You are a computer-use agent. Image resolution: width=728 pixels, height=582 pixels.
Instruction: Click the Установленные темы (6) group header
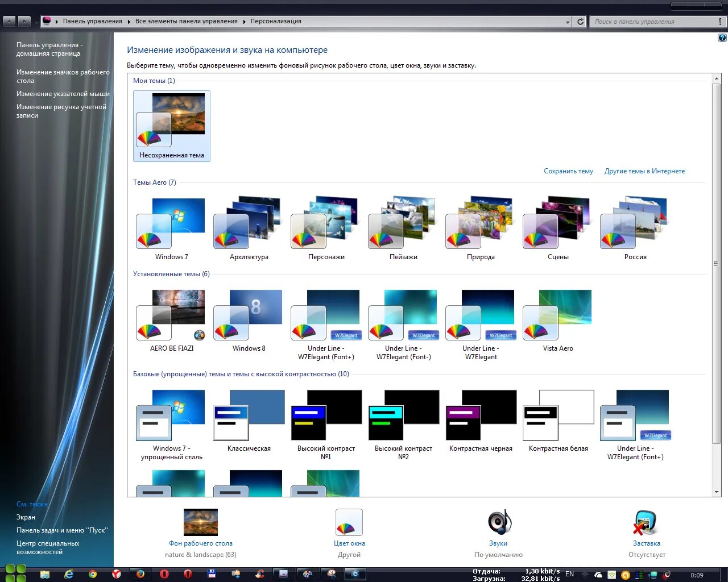pos(171,274)
